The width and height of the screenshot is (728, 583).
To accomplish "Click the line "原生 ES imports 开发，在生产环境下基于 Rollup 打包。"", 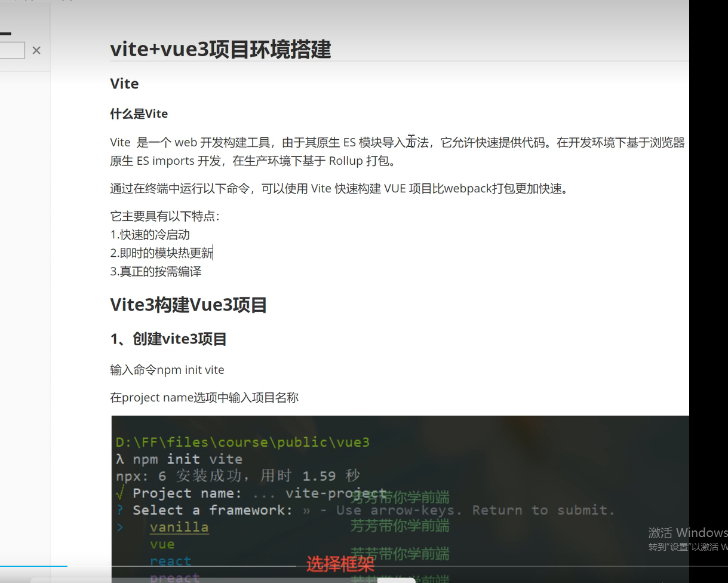I will [x=253, y=161].
